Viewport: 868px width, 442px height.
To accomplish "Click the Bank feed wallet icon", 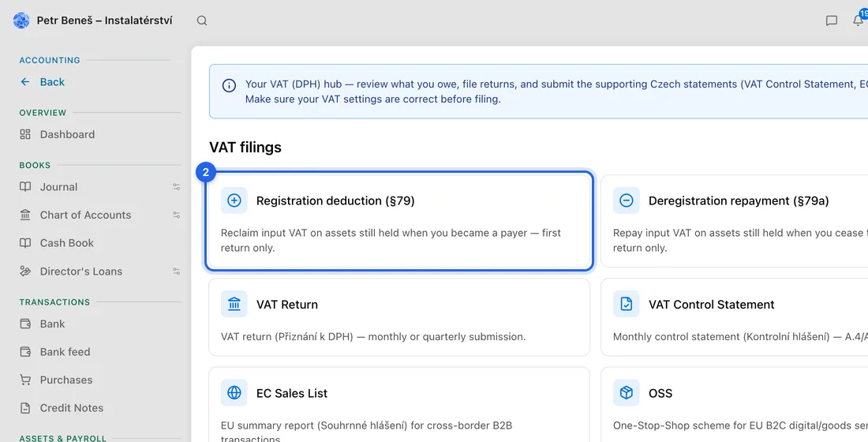I will pyautogui.click(x=25, y=352).
